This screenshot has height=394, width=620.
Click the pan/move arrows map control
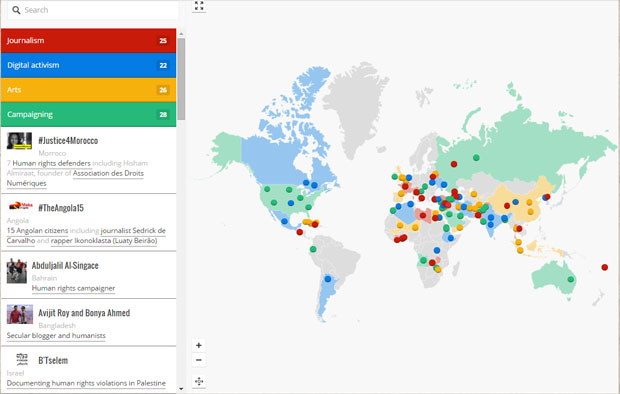tap(199, 381)
